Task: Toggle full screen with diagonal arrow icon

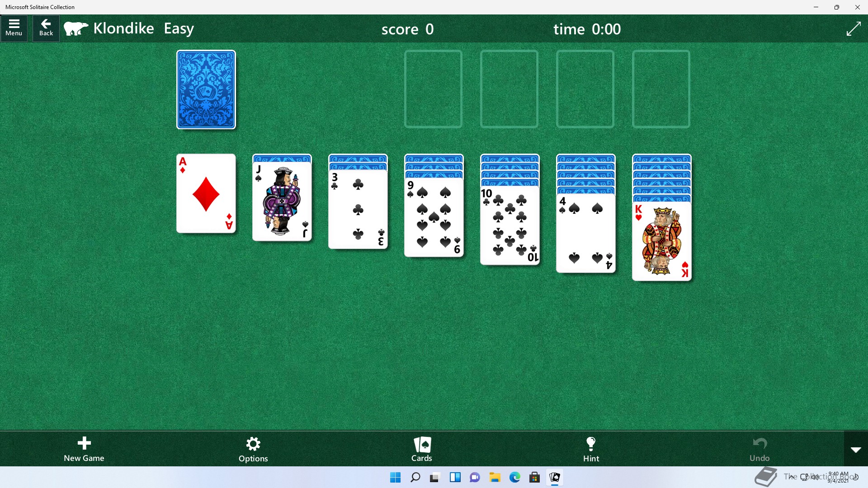Action: 853,29
